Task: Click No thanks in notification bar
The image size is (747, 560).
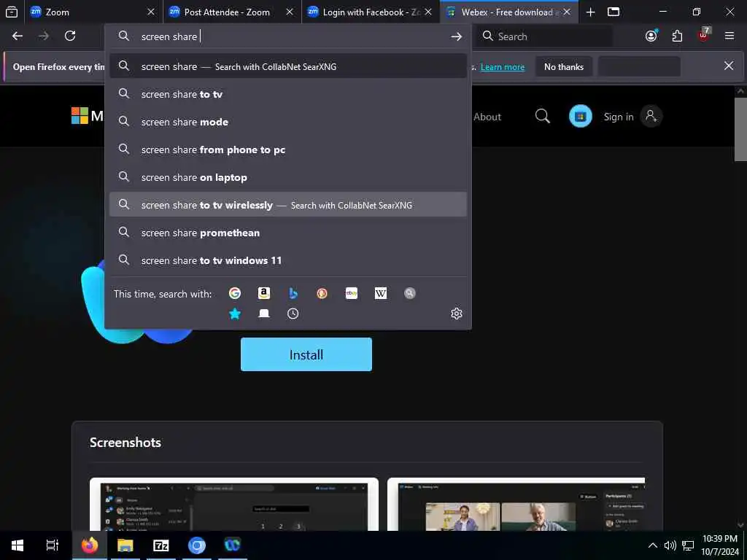Action: click(x=564, y=66)
